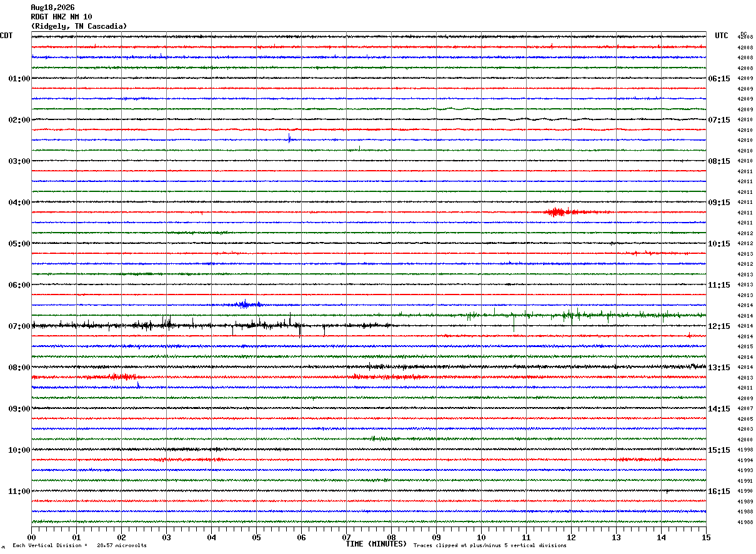Click the 06:15 UTC time marker
Screen dimensions: 756x554
pyautogui.click(x=719, y=79)
